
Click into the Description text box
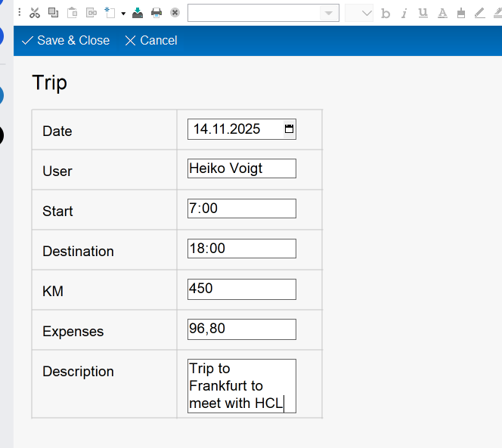click(x=241, y=386)
